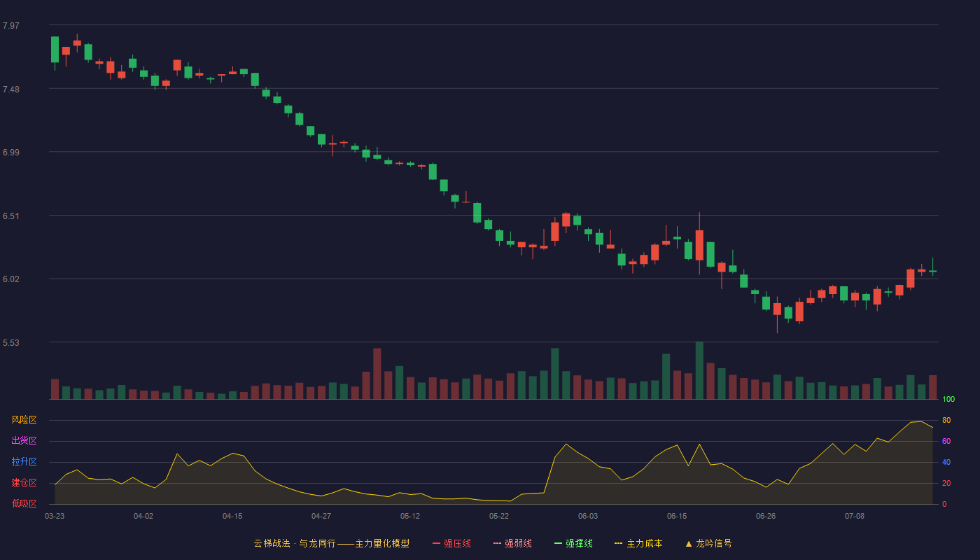The height and width of the screenshot is (560, 980).
Task: Toggle the 强压线 legend item
Action: click(x=451, y=543)
